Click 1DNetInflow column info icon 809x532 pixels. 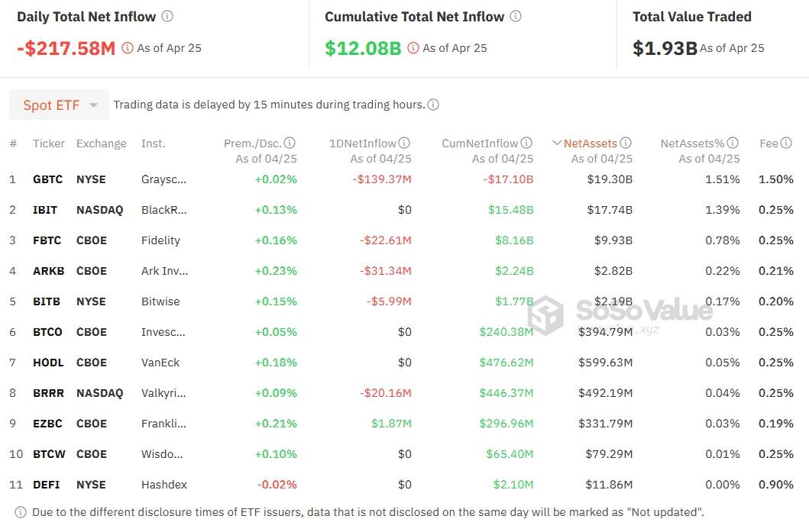point(405,143)
